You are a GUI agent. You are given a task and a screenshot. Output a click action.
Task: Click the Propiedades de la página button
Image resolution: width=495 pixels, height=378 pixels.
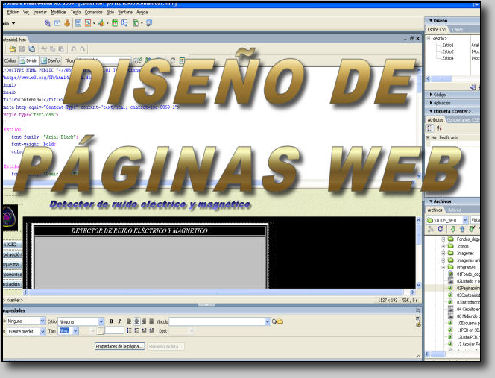click(120, 346)
